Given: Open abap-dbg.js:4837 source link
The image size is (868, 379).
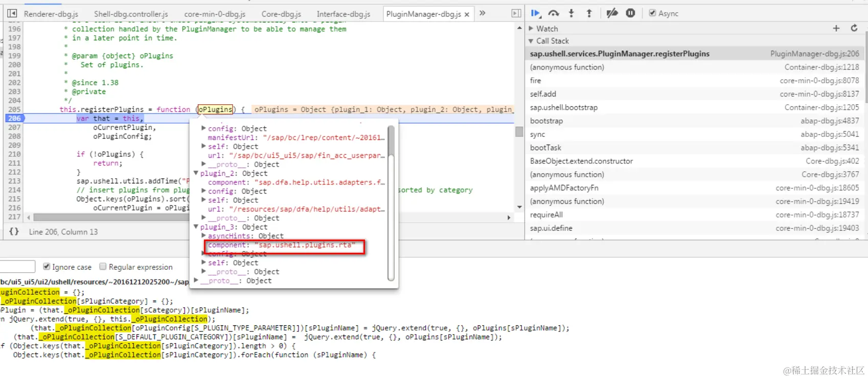Looking at the screenshot, I should (830, 121).
